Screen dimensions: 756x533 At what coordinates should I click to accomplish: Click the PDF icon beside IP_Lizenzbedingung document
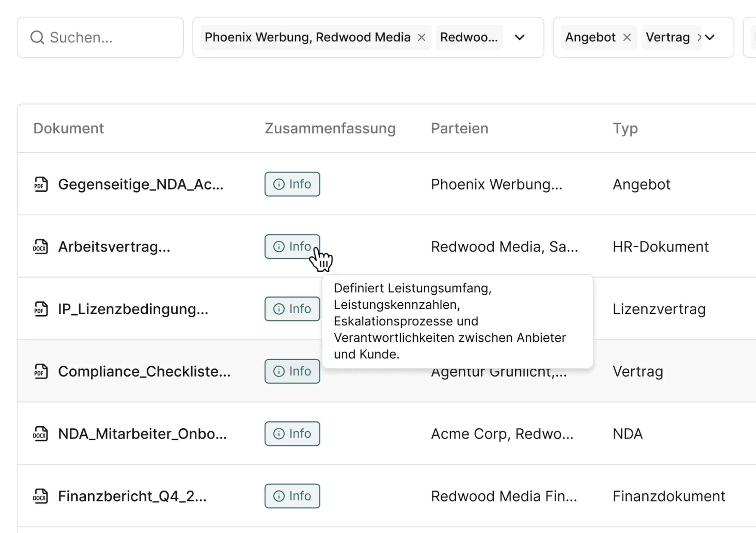point(41,309)
